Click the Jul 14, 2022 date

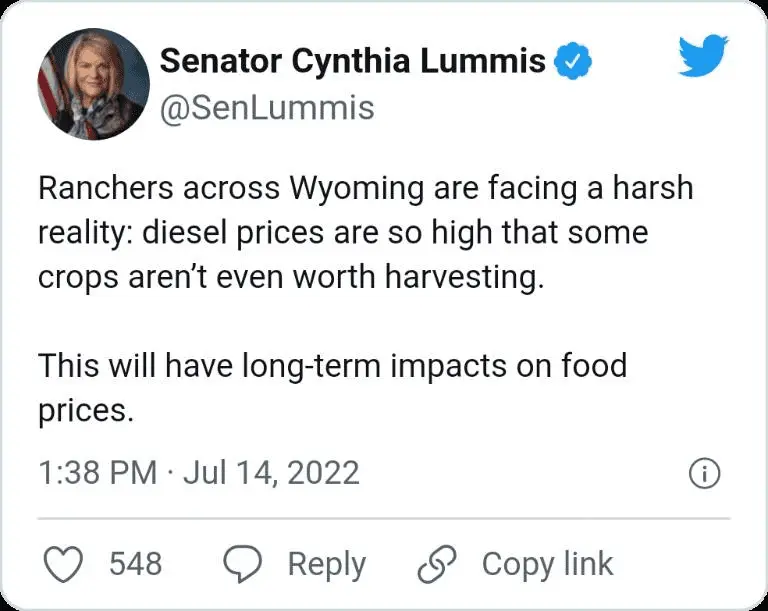point(271,473)
